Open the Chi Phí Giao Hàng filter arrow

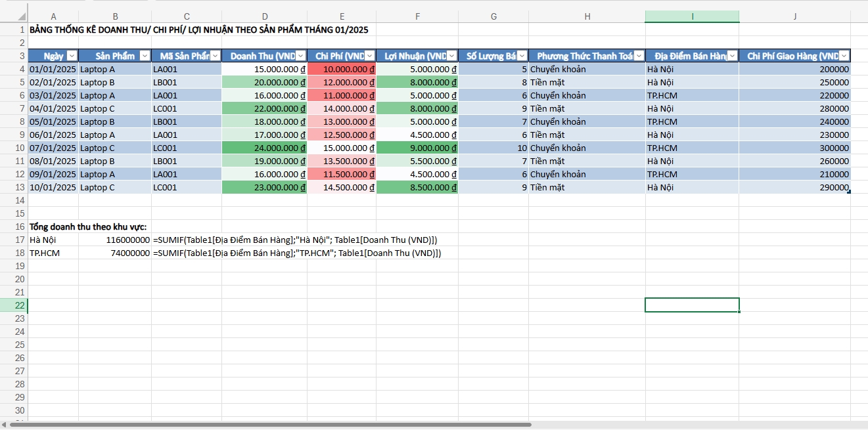[x=844, y=56]
